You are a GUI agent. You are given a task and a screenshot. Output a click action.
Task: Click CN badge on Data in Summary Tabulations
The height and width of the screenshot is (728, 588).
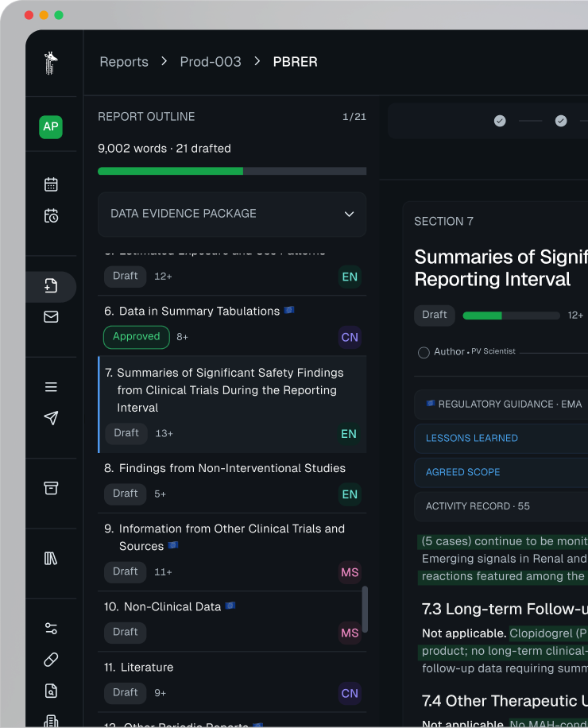(350, 338)
